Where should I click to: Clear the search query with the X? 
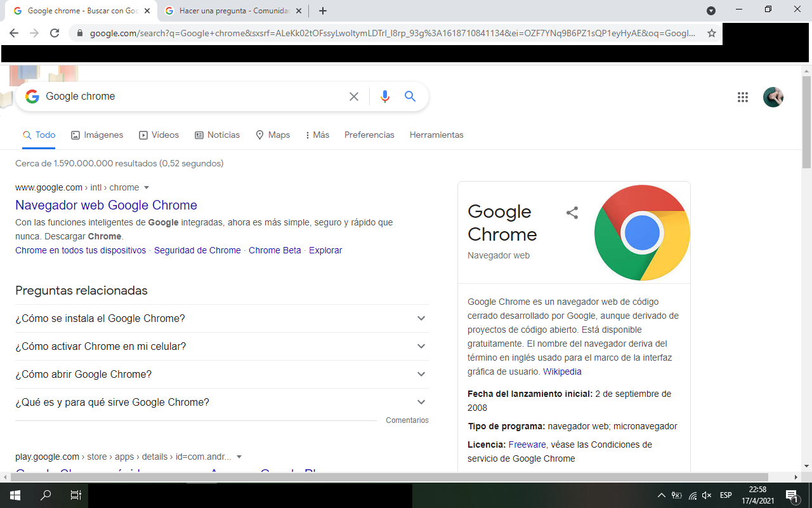click(x=354, y=97)
